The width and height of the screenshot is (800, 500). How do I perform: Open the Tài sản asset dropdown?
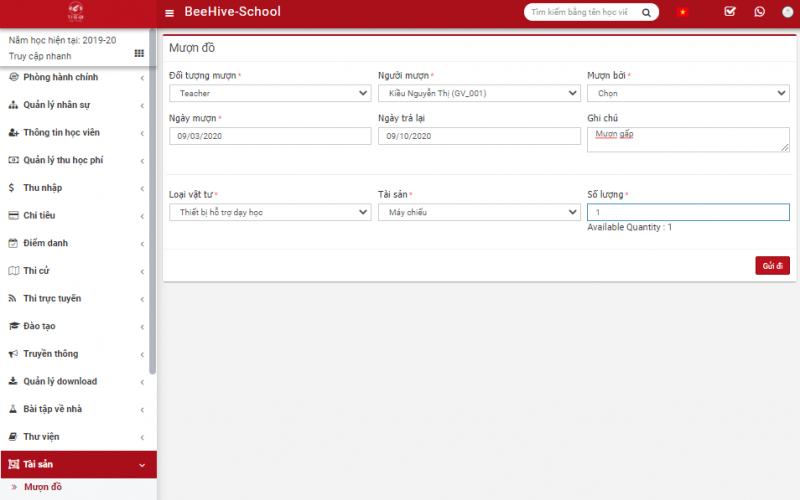(x=478, y=212)
